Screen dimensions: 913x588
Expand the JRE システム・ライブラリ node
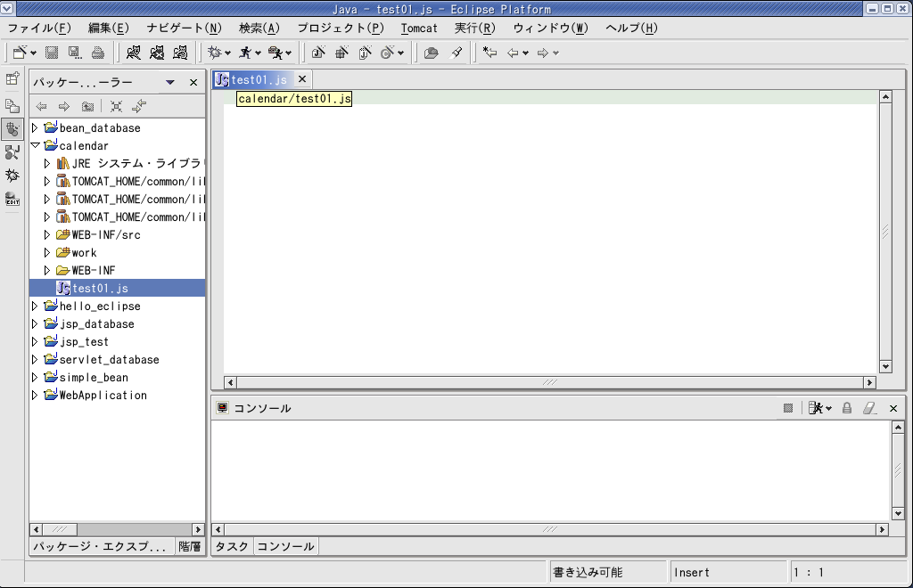coord(47,163)
